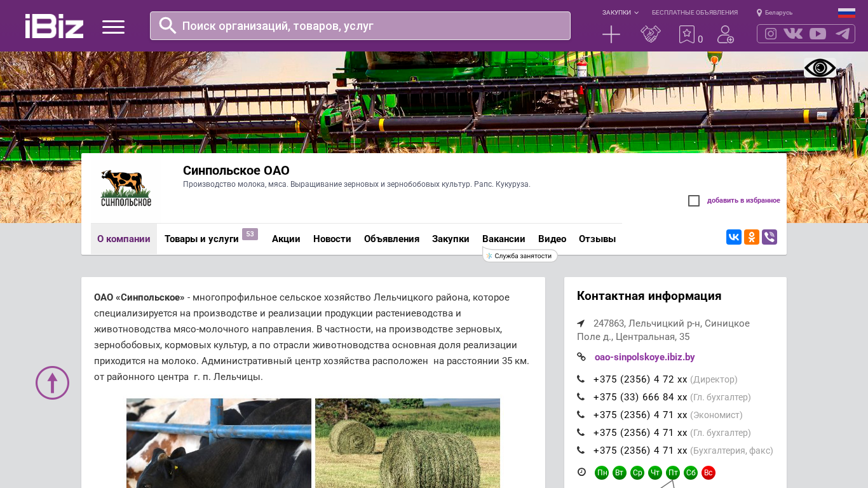The height and width of the screenshot is (488, 868).
Task: Click the clock working-hours icon
Action: click(581, 472)
